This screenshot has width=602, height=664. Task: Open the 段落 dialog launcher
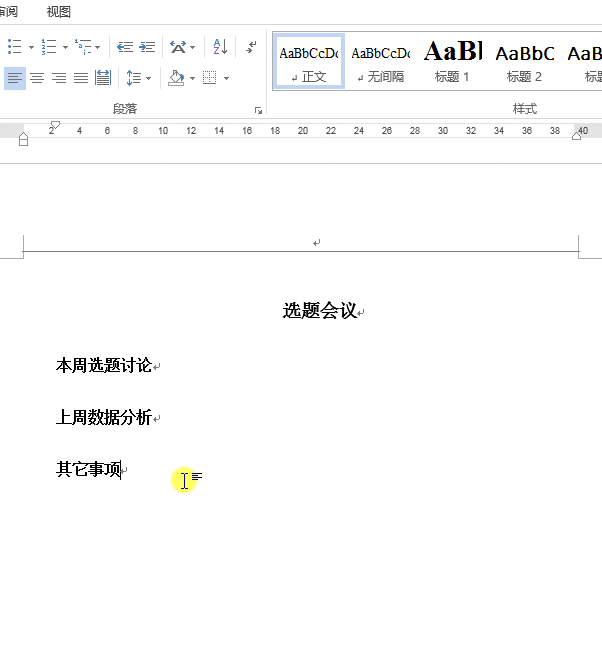point(258,111)
